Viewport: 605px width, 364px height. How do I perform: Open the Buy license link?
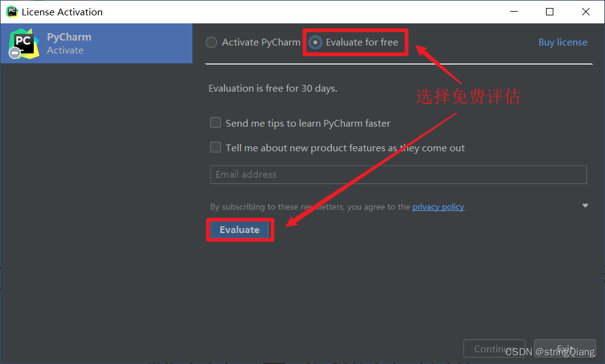pyautogui.click(x=563, y=42)
